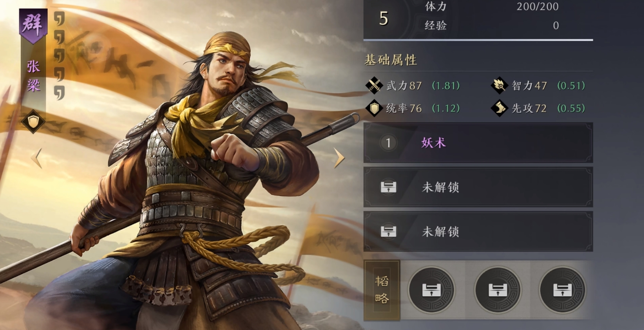Open the middle locked 韬略 slot
Viewport: 644px width, 330px height.
coord(497,290)
